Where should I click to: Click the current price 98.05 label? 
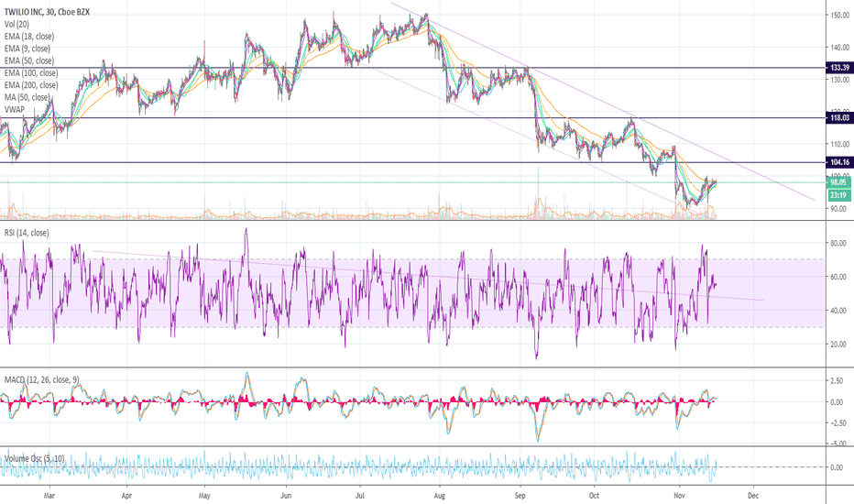838,182
